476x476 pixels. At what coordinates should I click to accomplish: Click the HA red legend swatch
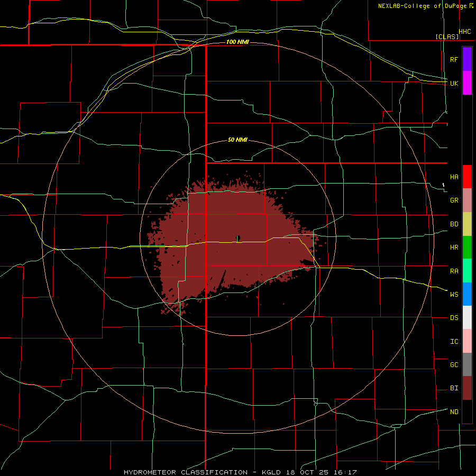467,177
